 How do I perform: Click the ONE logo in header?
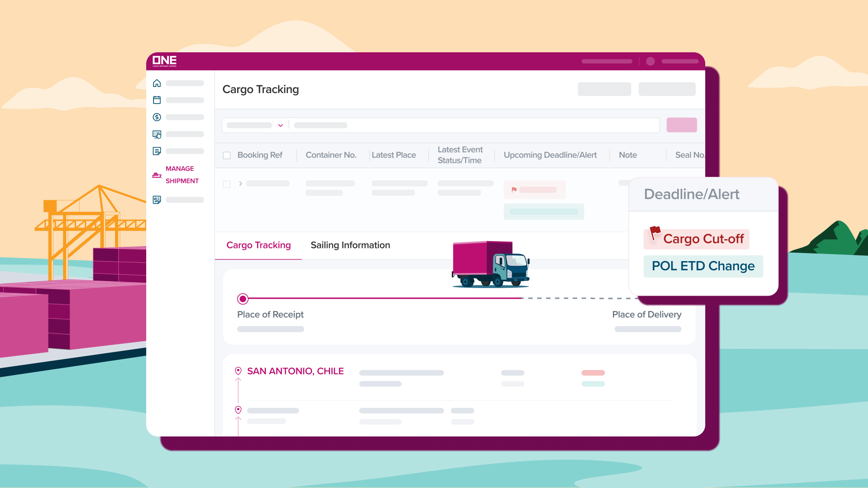pyautogui.click(x=164, y=61)
